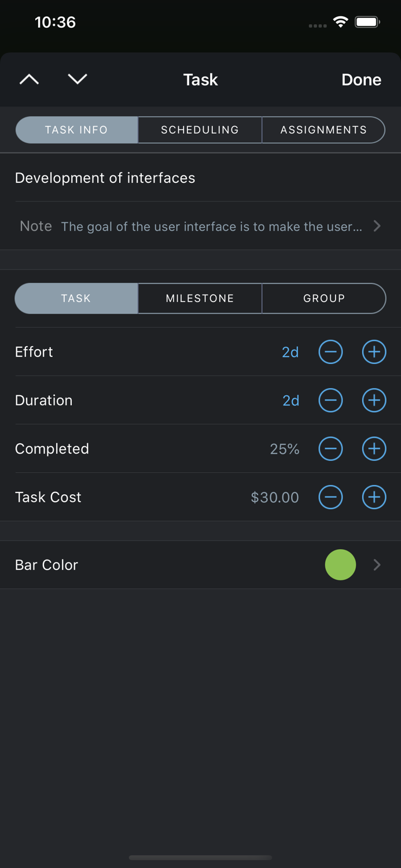Edit the task name Development of interfaces
401x868 pixels.
pos(105,178)
